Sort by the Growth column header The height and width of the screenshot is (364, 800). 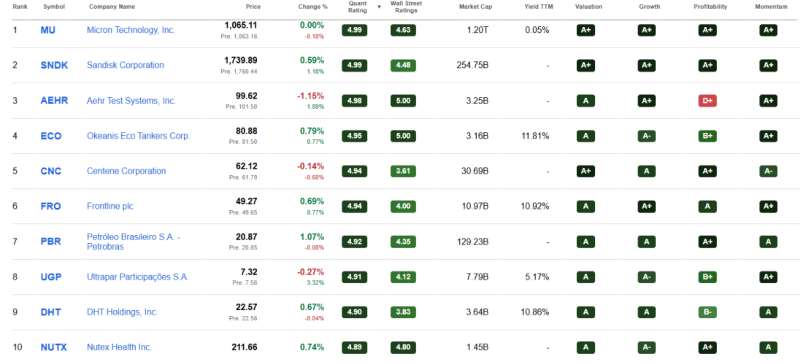(x=649, y=7)
